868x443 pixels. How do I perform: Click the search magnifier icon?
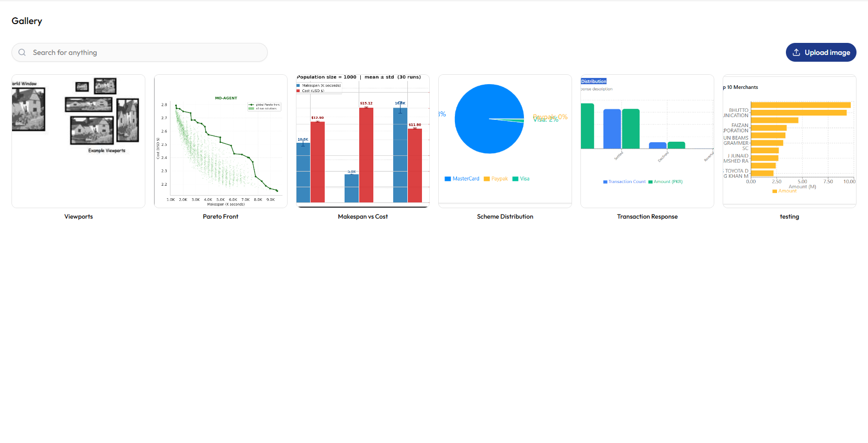22,52
